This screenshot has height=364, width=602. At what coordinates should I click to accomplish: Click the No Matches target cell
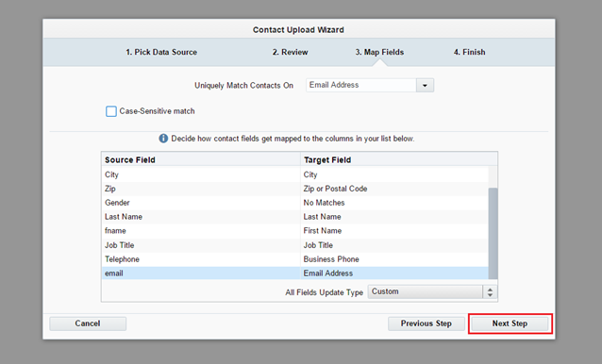394,203
